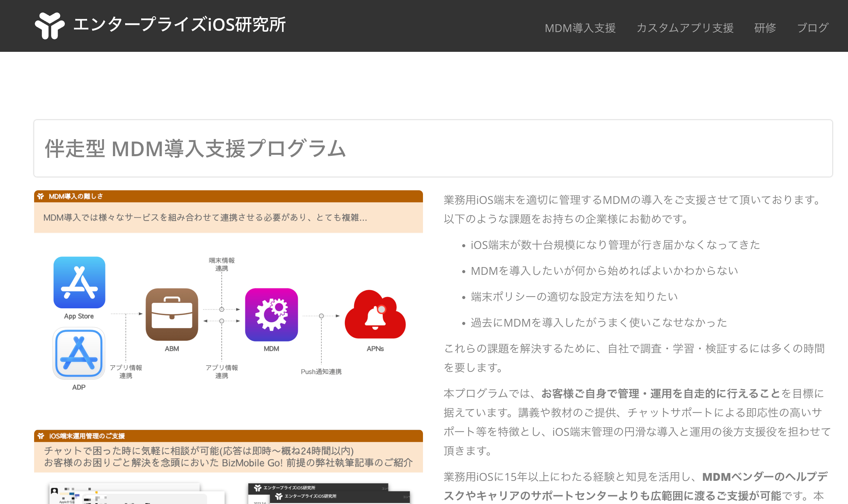
Task: Navigate to the 研修 page
Action: tap(765, 28)
